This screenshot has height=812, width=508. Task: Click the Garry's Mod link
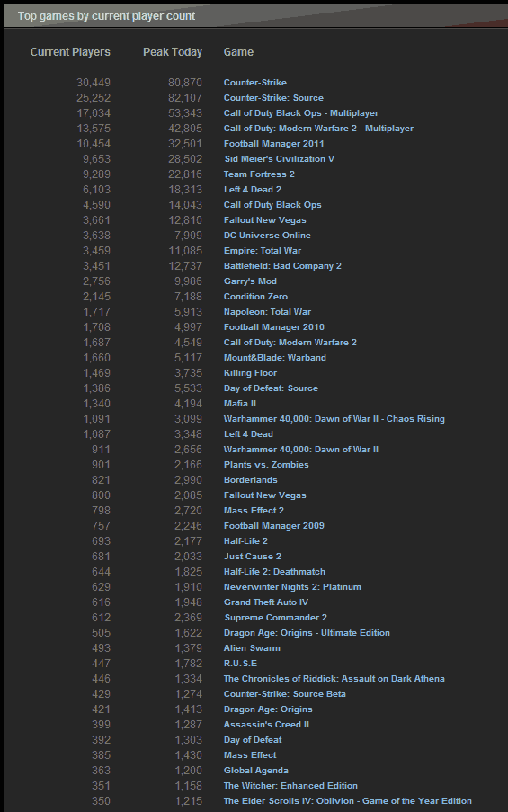(x=250, y=281)
